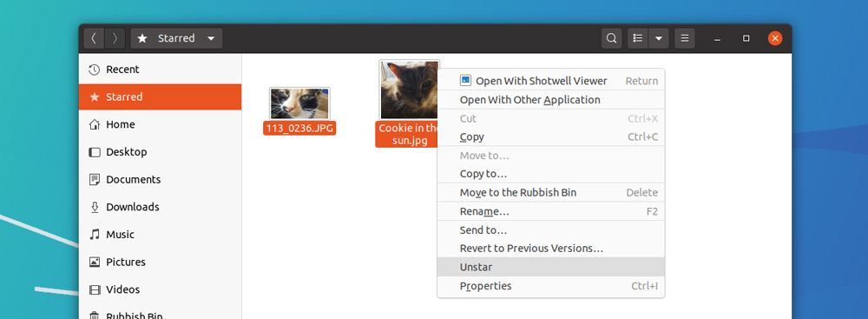Viewport: 868px width, 319px height.
Task: Toggle the list view icon
Action: click(638, 38)
